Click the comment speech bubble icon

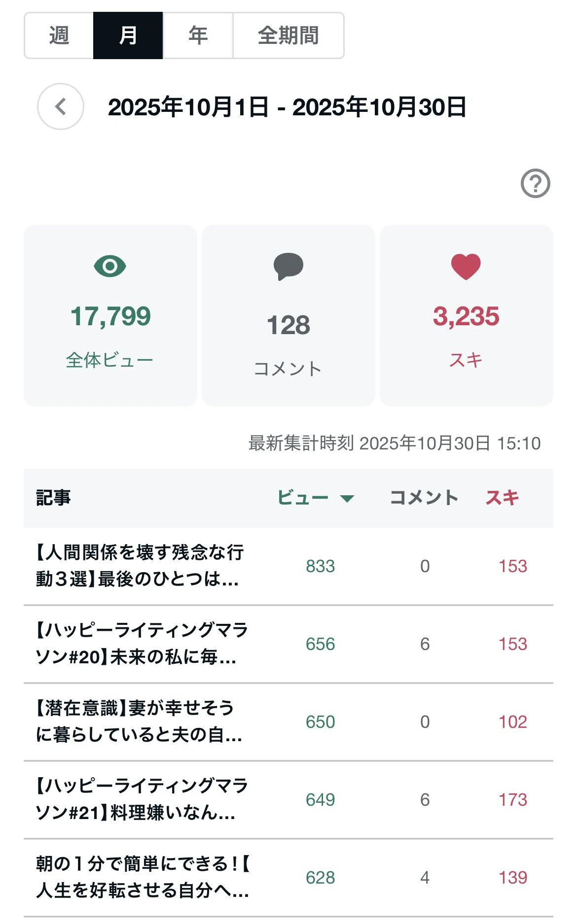point(288,267)
